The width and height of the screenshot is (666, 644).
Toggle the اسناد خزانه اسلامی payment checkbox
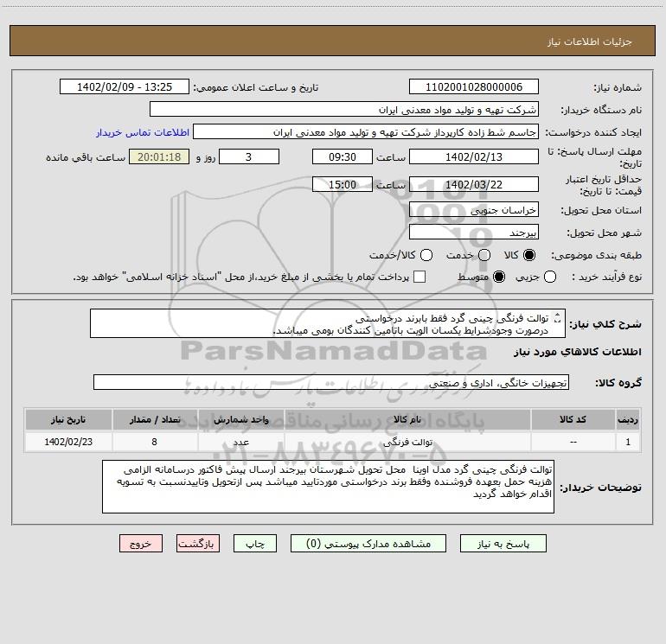pyautogui.click(x=419, y=277)
